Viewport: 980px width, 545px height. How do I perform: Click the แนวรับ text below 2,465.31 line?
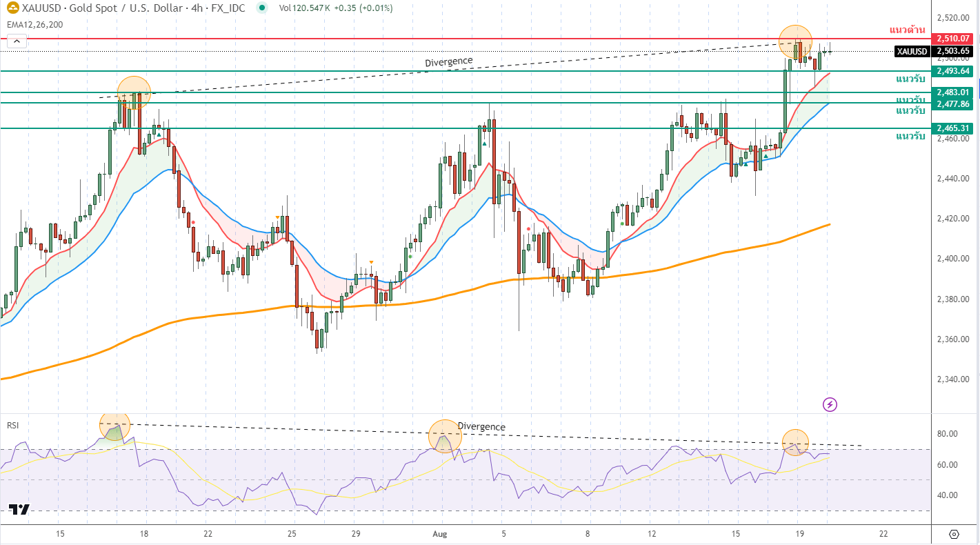(910, 137)
